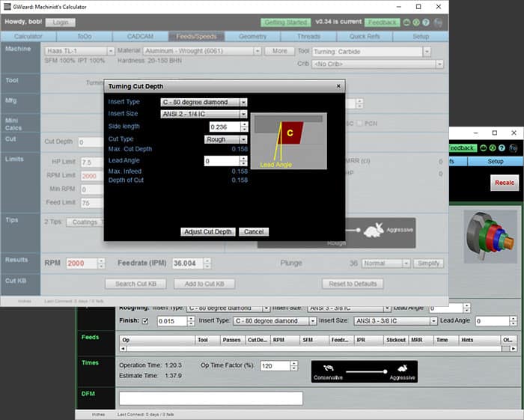Click the help question-mark icon in main window header
Image resolution: width=524 pixels, height=420 pixels.
425,22
